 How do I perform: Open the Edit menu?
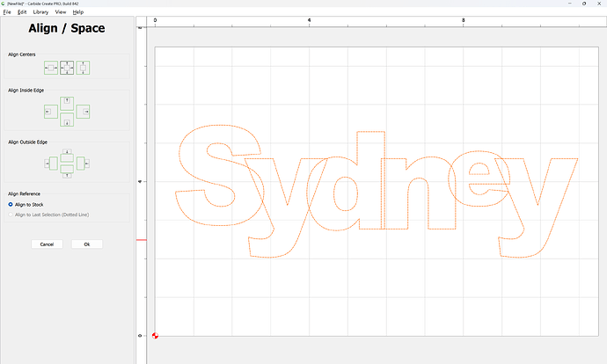point(21,12)
